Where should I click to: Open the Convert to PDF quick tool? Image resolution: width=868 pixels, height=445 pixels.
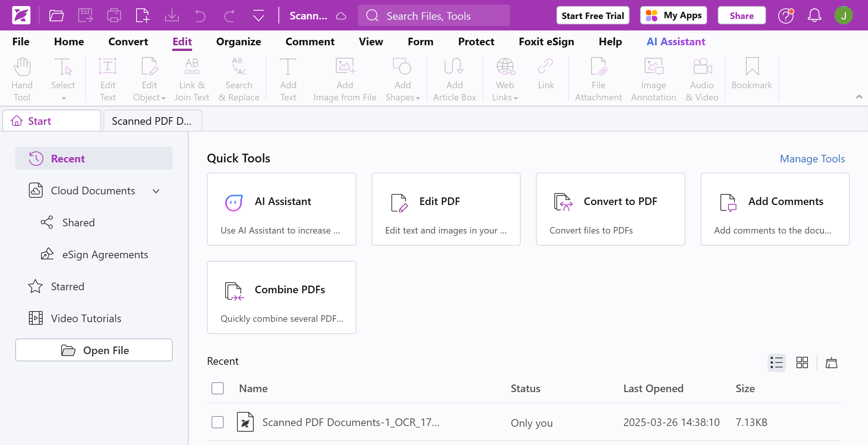pos(610,209)
